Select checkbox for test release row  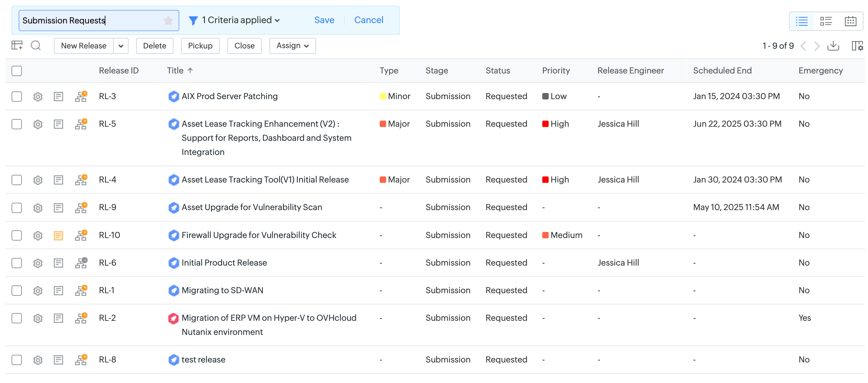coord(16,360)
